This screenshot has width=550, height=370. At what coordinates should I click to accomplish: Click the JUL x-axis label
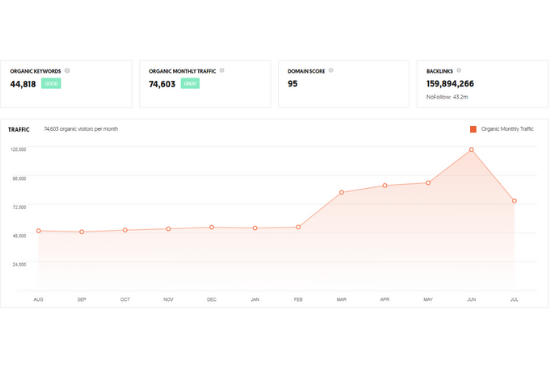click(514, 300)
